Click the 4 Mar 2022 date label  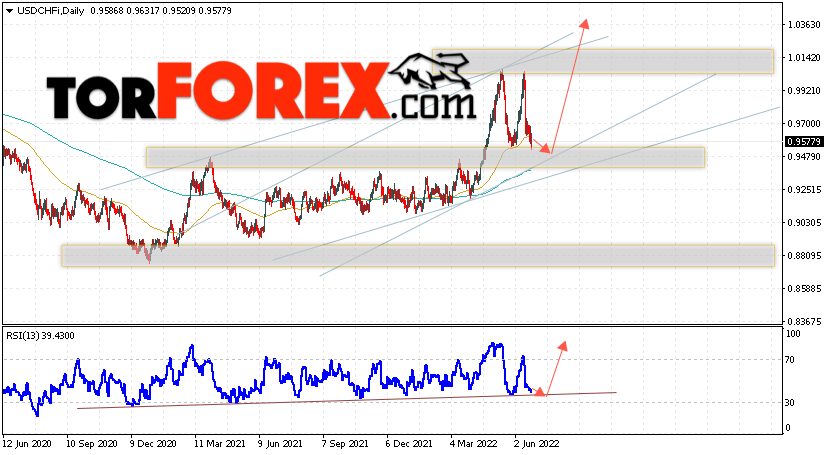click(473, 444)
